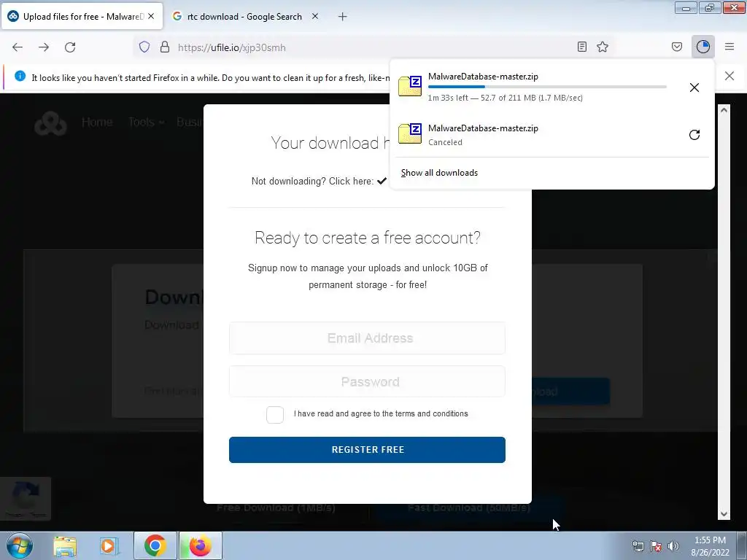Focus the Password field
The height and width of the screenshot is (560, 747).
pyautogui.click(x=368, y=381)
